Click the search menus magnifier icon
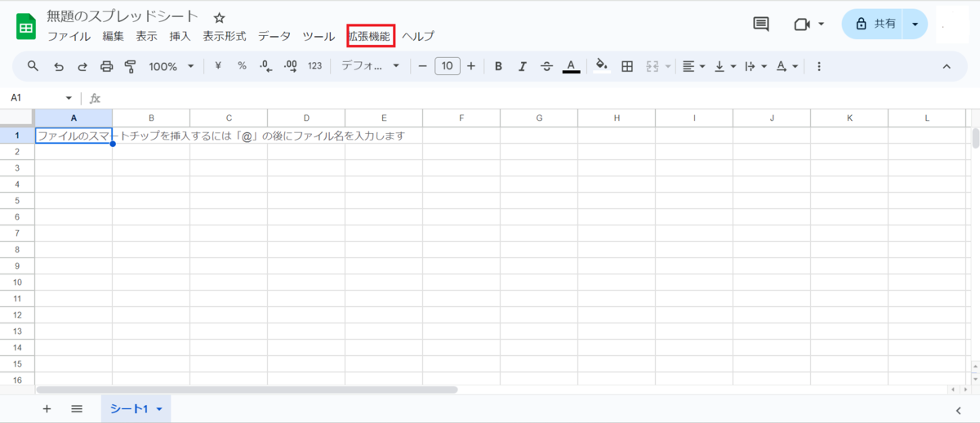 tap(33, 66)
